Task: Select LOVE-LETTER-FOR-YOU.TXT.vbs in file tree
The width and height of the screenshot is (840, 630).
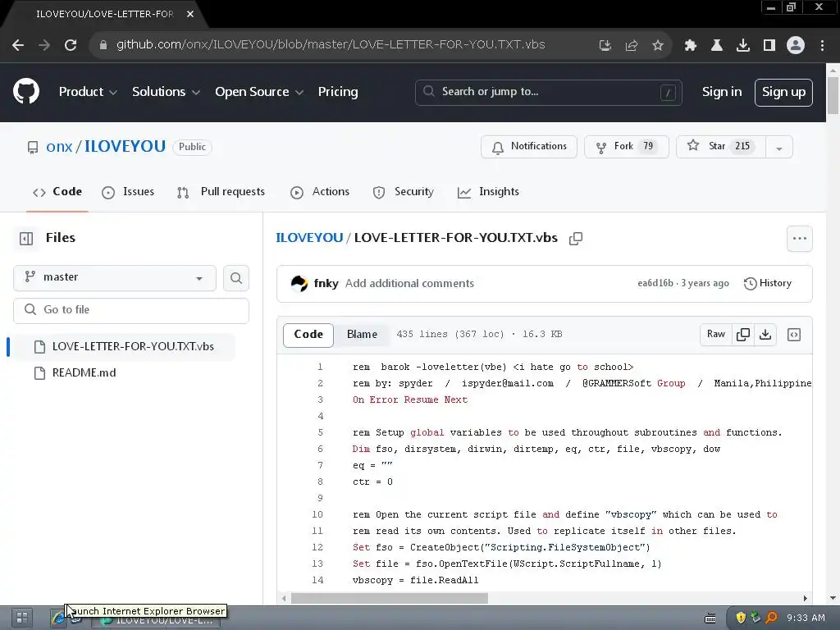Action: point(124,347)
